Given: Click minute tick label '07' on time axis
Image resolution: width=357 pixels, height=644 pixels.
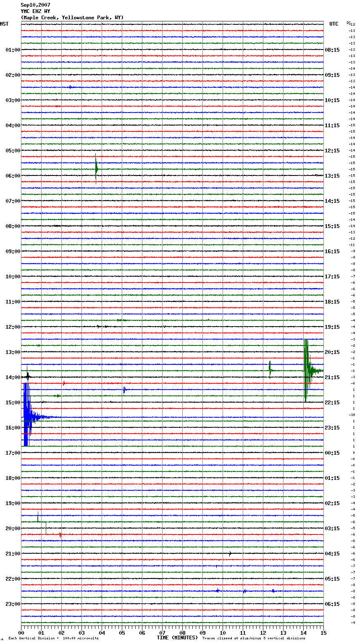Looking at the screenshot, I should pos(162,633).
